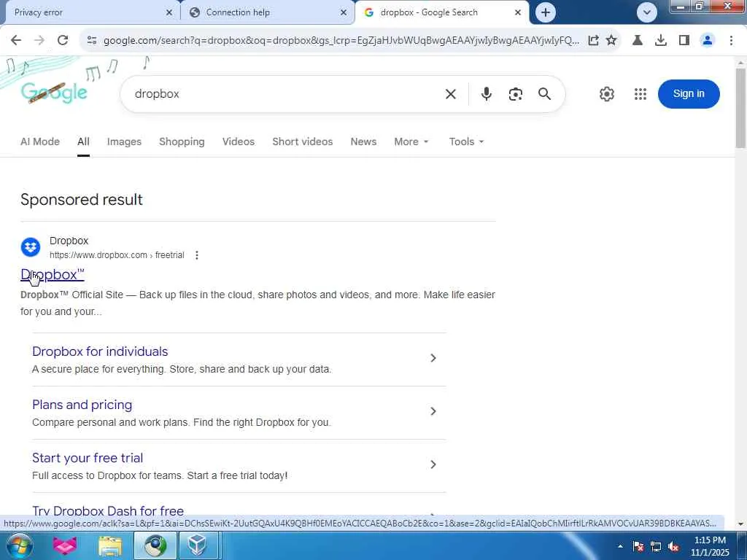The height and width of the screenshot is (560, 747).
Task: Show hidden system tray icons arrow
Action: 620,546
